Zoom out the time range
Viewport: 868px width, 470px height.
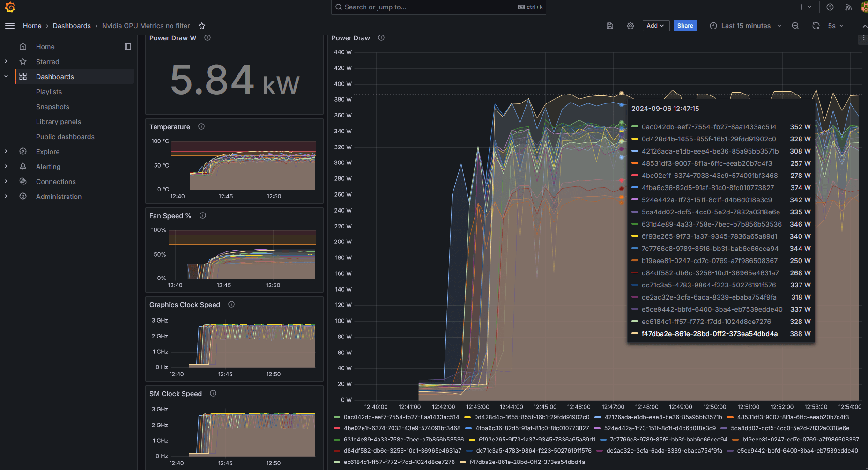click(x=795, y=26)
